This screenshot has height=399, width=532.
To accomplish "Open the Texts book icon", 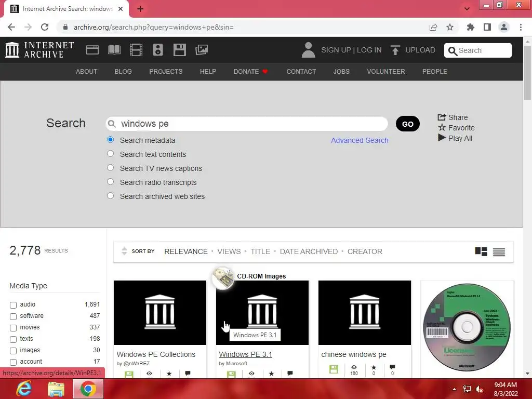I will [114, 50].
